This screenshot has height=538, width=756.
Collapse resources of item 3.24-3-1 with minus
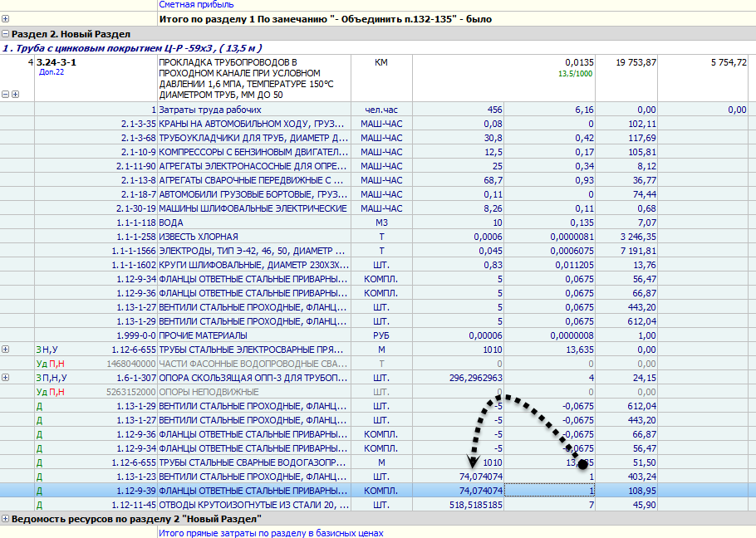coord(6,95)
